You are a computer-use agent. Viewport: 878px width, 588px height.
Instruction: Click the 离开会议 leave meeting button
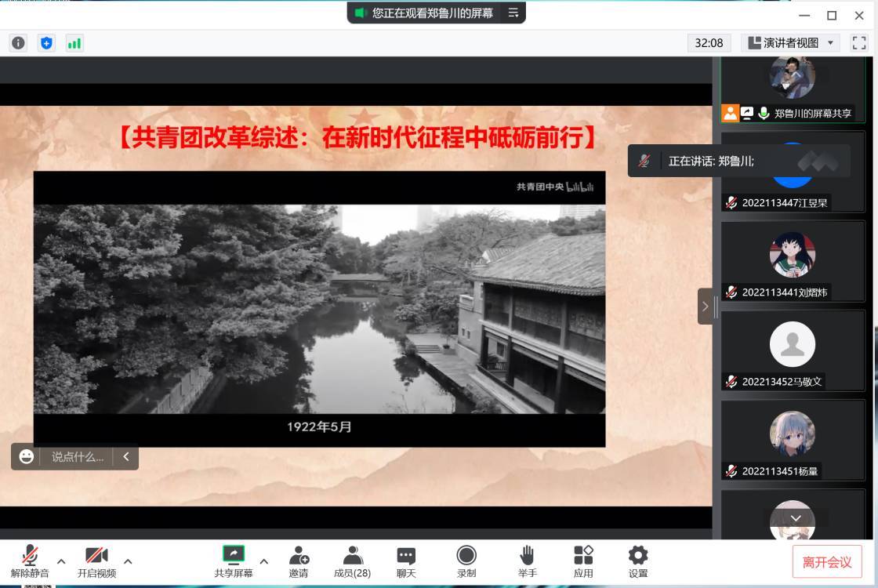(827, 562)
